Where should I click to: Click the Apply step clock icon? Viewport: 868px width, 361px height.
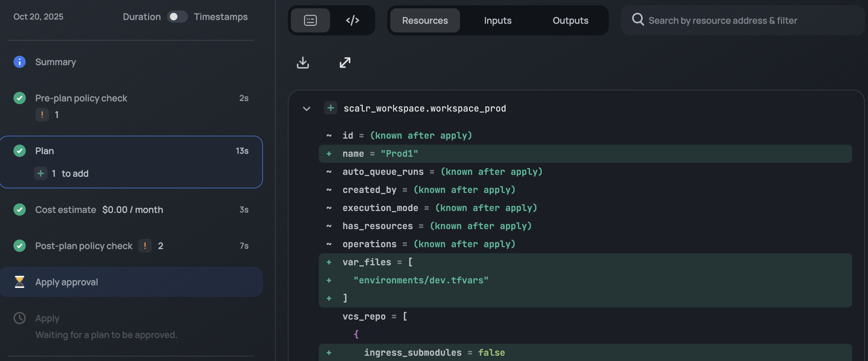(x=20, y=318)
